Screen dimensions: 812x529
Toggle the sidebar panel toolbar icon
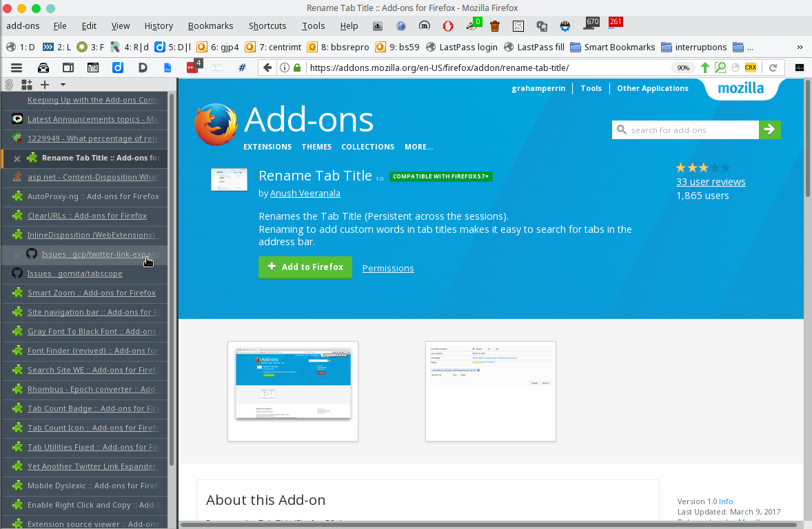pyautogui.click(x=68, y=68)
